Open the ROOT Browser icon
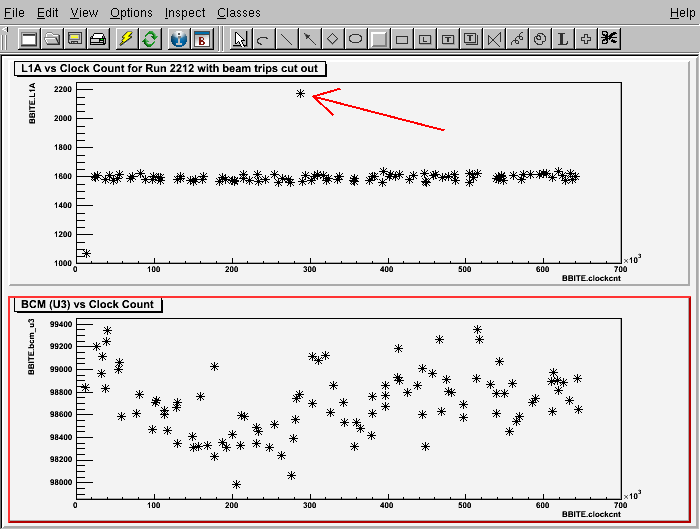 pyautogui.click(x=202, y=39)
